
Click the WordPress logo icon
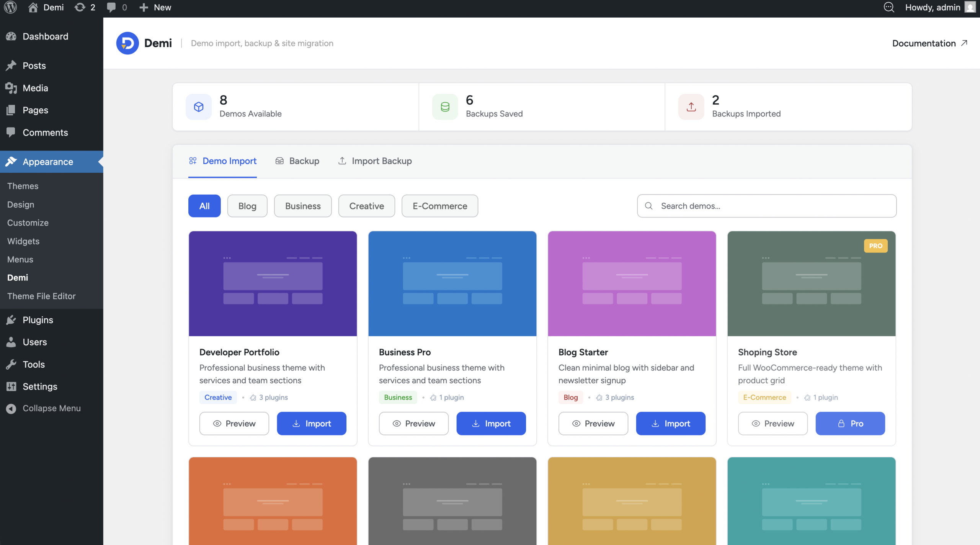[x=10, y=7]
